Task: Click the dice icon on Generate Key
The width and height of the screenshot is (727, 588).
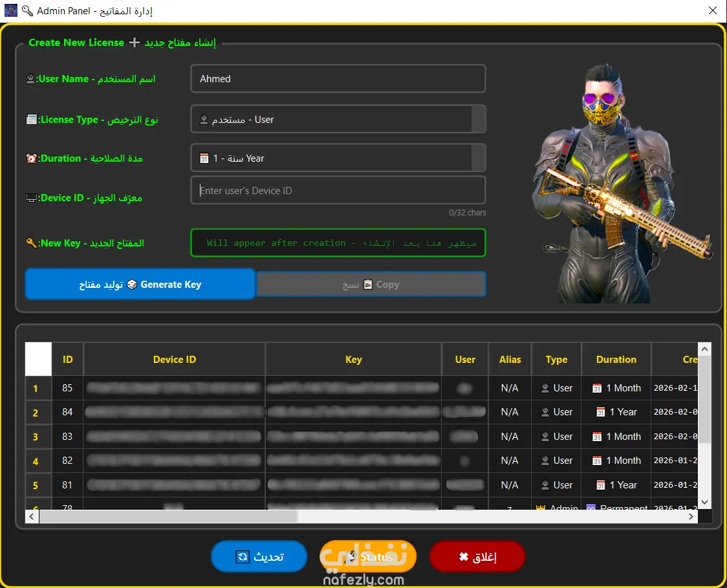Action: [x=132, y=284]
